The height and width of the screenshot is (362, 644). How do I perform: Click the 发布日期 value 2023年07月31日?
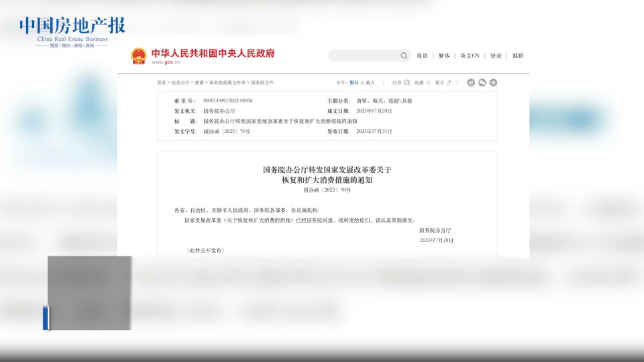pos(374,131)
